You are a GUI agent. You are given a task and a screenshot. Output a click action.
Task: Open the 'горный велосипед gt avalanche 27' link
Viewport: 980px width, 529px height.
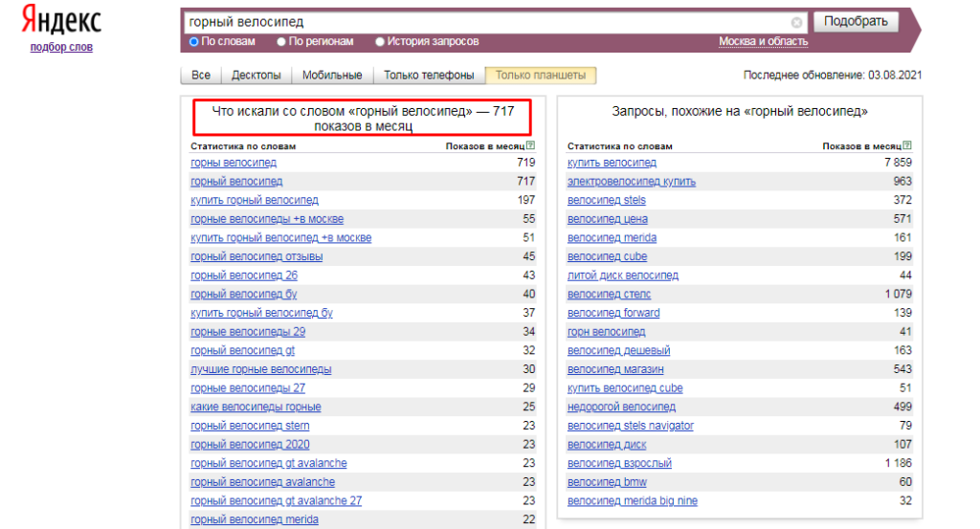click(x=277, y=500)
